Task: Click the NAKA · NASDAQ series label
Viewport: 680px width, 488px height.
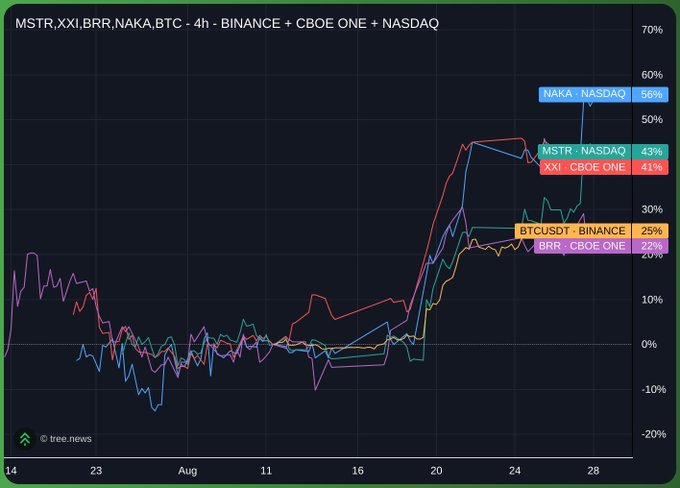Action: pos(584,94)
